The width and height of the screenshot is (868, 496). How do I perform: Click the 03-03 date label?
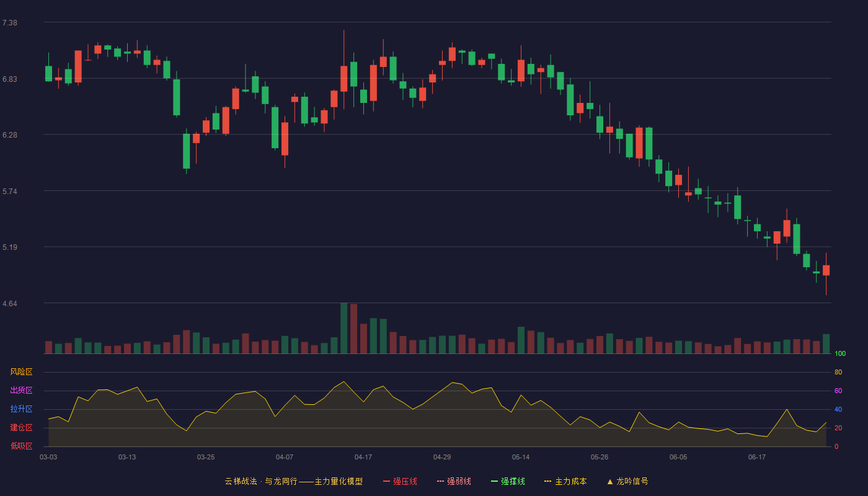coord(48,457)
